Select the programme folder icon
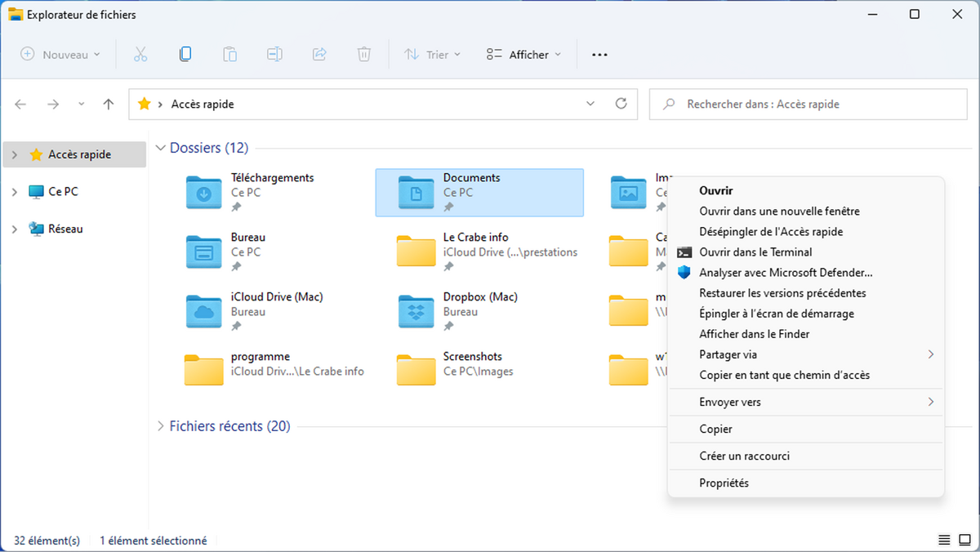This screenshot has width=980, height=552. [x=204, y=371]
